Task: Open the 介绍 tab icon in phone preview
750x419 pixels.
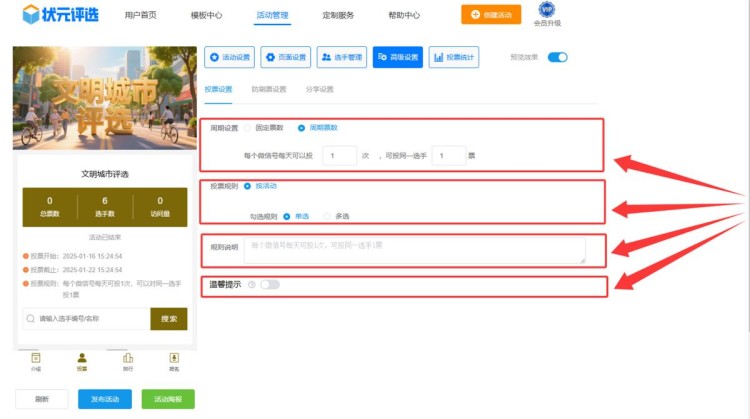Action: (36, 358)
